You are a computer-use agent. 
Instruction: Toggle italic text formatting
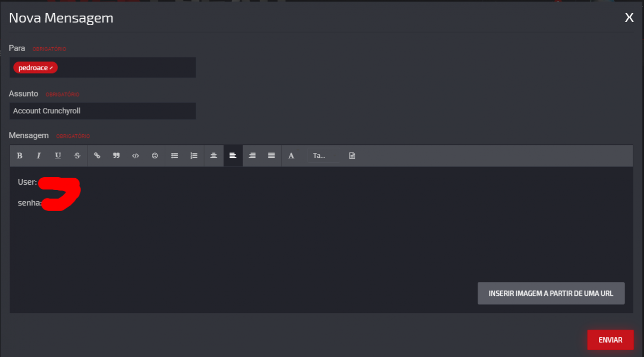[x=39, y=156]
